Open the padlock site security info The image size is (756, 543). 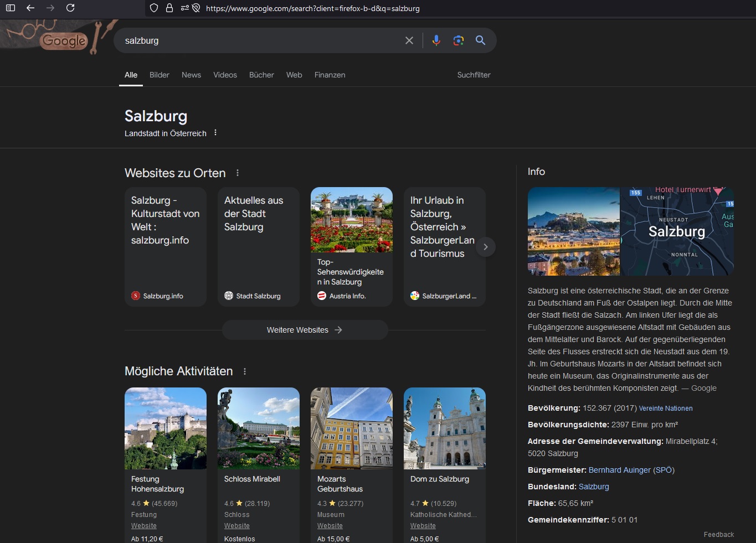[169, 8]
